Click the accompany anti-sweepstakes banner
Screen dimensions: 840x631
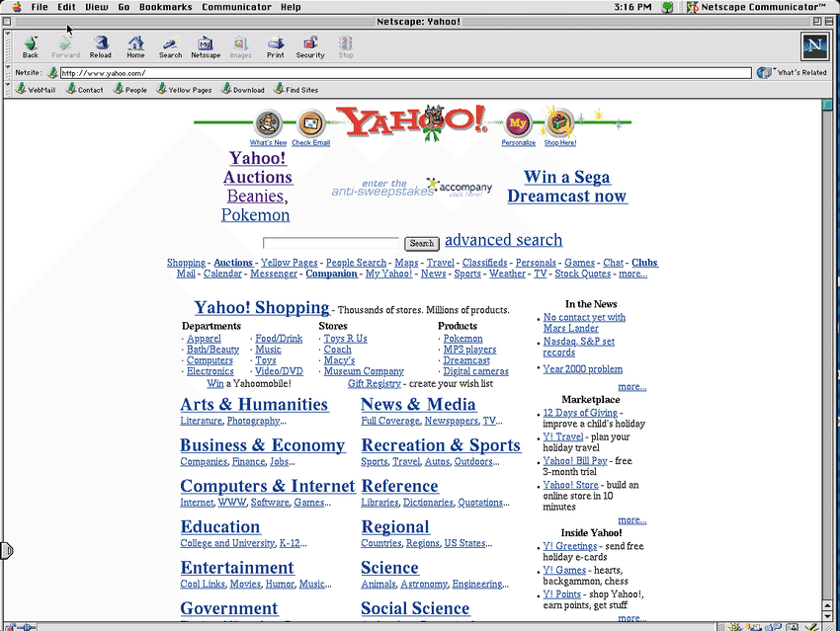[411, 188]
